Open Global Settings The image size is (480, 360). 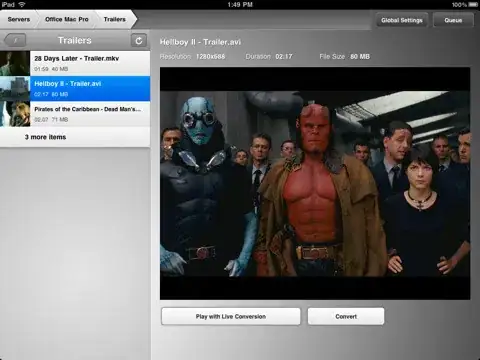[402, 20]
